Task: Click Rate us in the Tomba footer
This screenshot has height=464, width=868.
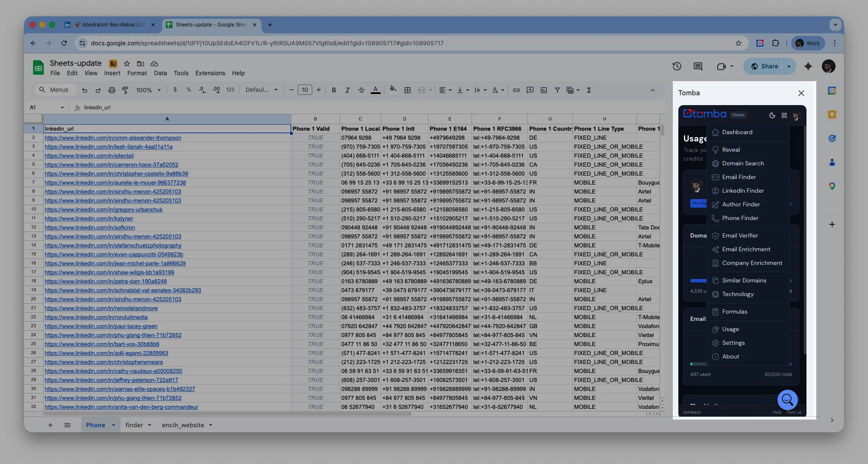Action: click(x=794, y=413)
